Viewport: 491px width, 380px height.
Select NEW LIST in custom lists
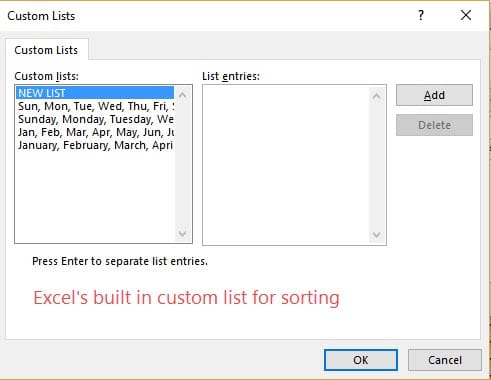coord(95,93)
